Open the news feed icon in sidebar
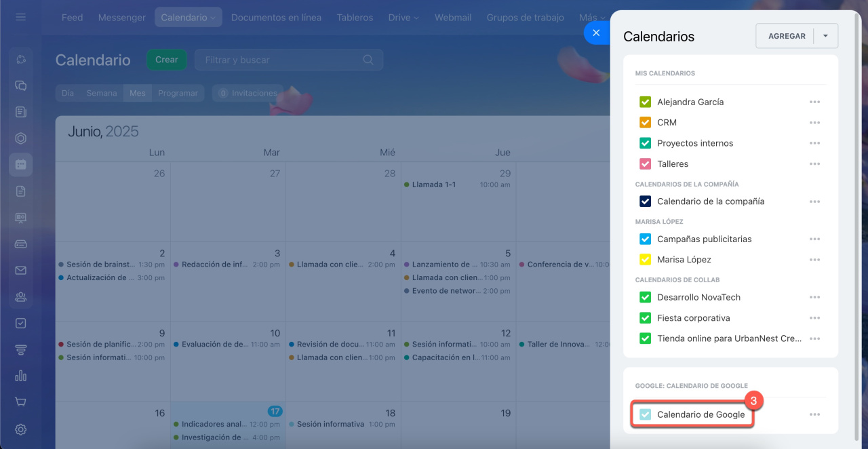868x449 pixels. pos(20,112)
